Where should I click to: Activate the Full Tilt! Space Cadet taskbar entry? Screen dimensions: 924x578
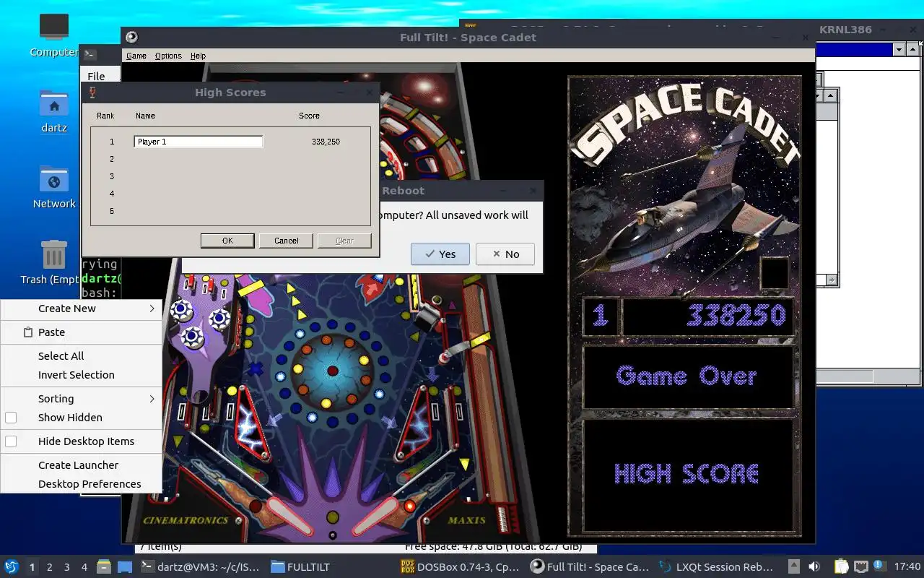(590, 567)
